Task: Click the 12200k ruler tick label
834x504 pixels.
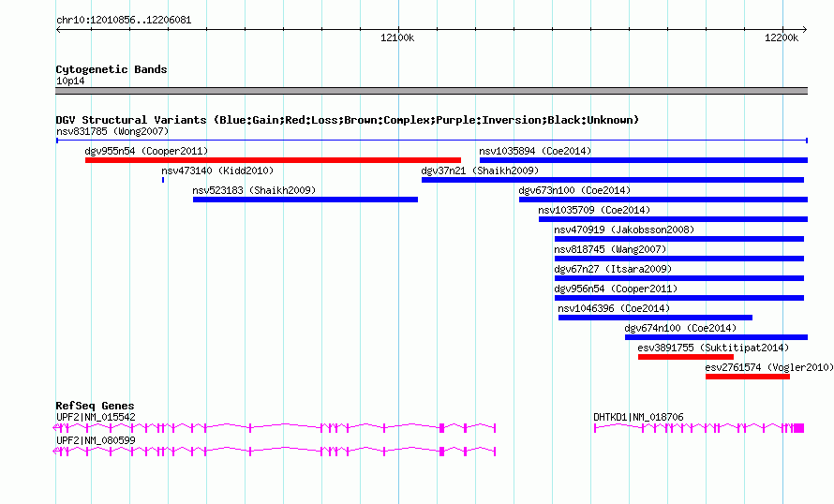Action: pos(782,37)
